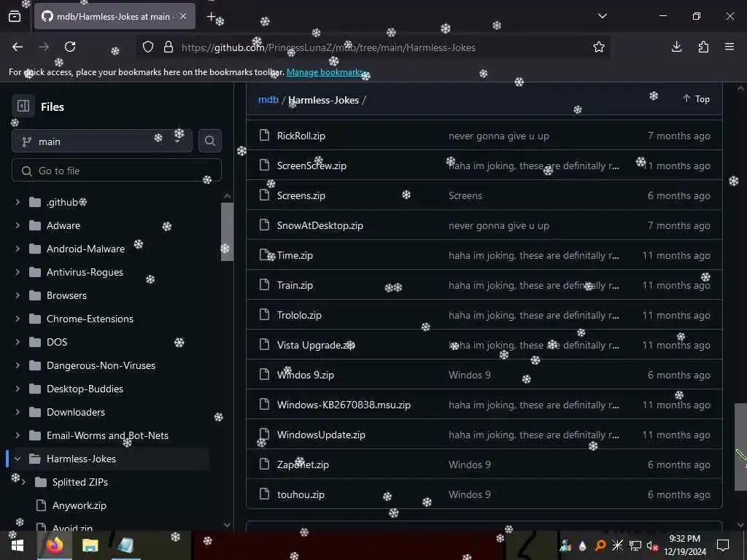Open WindowsUpdate.zip file
The width and height of the screenshot is (747, 560).
[x=321, y=435]
